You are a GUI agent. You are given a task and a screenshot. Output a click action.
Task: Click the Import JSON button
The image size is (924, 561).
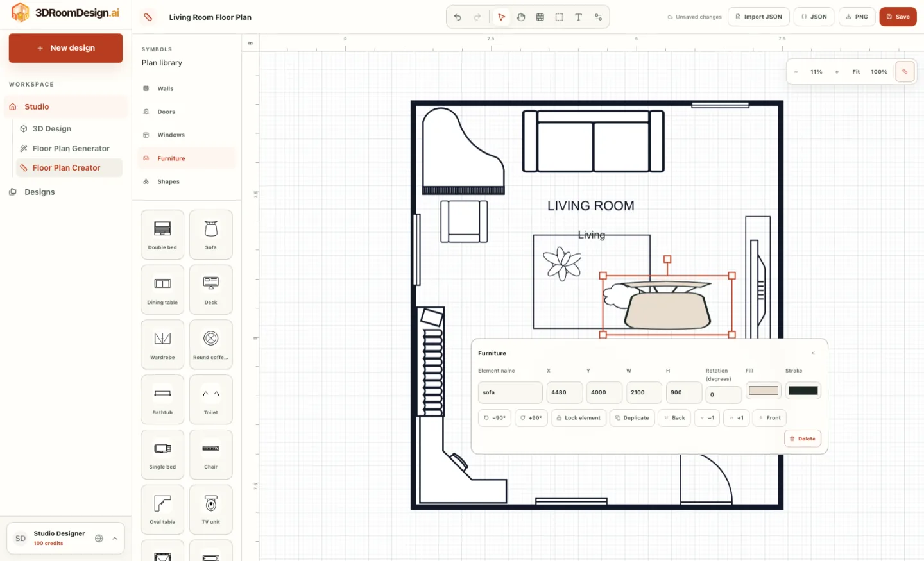pyautogui.click(x=758, y=17)
